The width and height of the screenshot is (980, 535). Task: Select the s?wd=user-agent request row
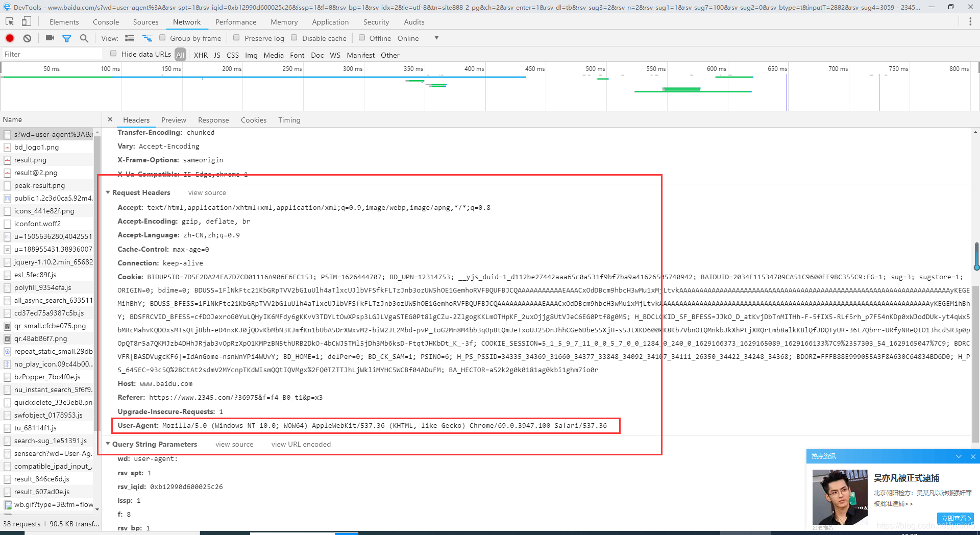[x=48, y=134]
